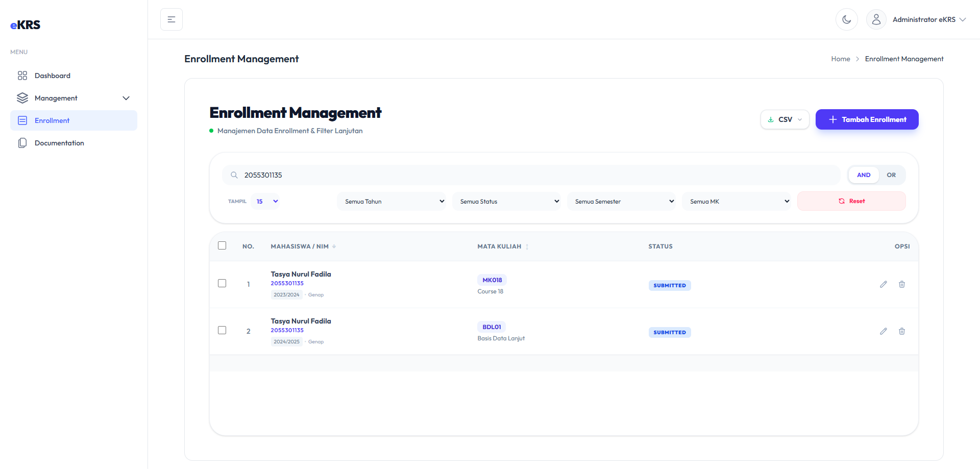The image size is (980, 473).
Task: Open the CSV export dropdown
Action: click(785, 119)
